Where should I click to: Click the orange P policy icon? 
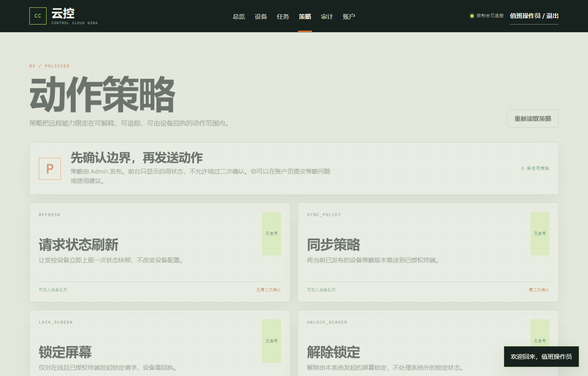tap(50, 169)
